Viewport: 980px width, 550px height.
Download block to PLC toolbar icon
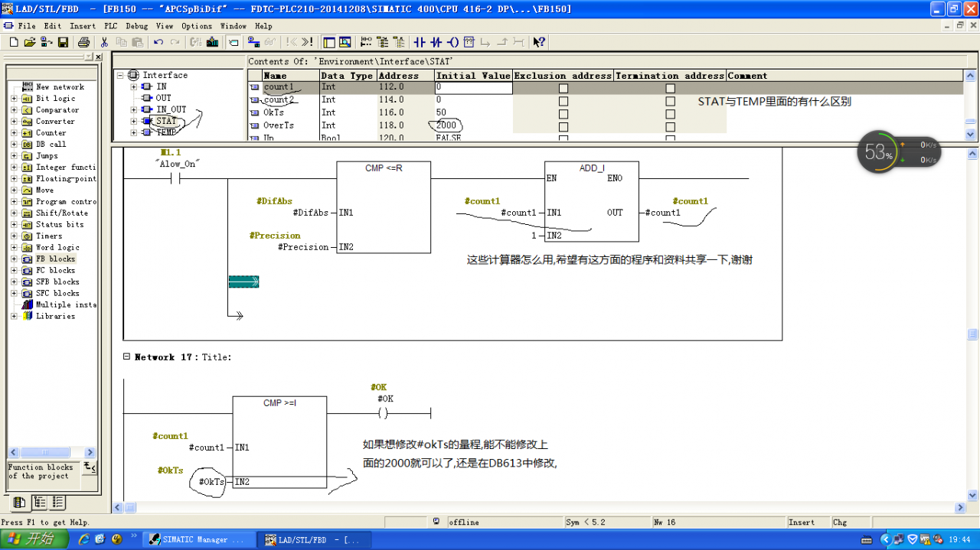pos(212,42)
